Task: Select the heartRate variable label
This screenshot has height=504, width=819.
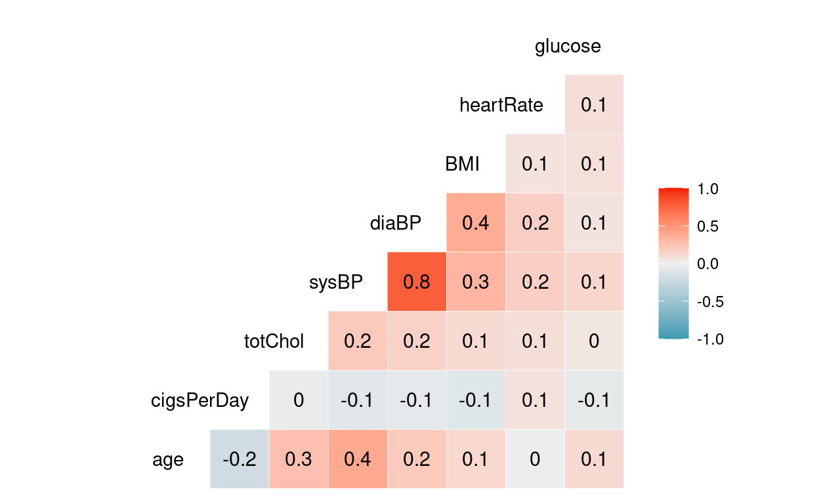Action: 501,105
